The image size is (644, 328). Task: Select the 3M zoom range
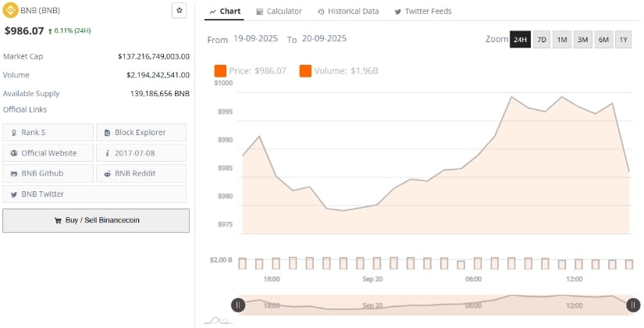tap(583, 40)
